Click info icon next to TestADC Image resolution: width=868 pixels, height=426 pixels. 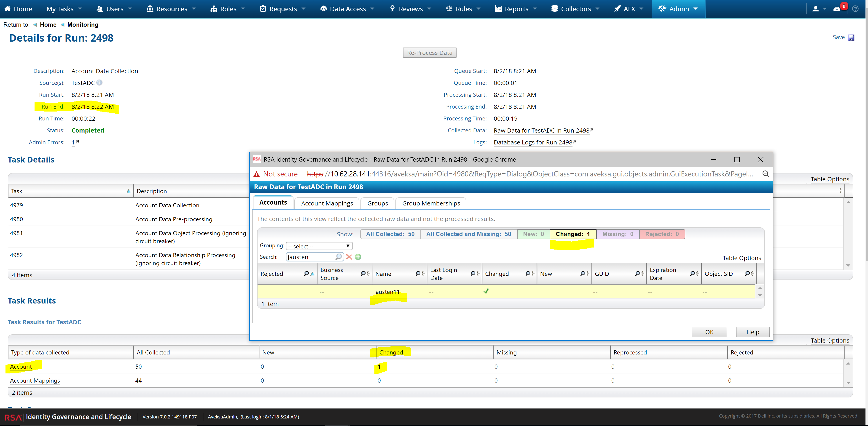point(99,83)
